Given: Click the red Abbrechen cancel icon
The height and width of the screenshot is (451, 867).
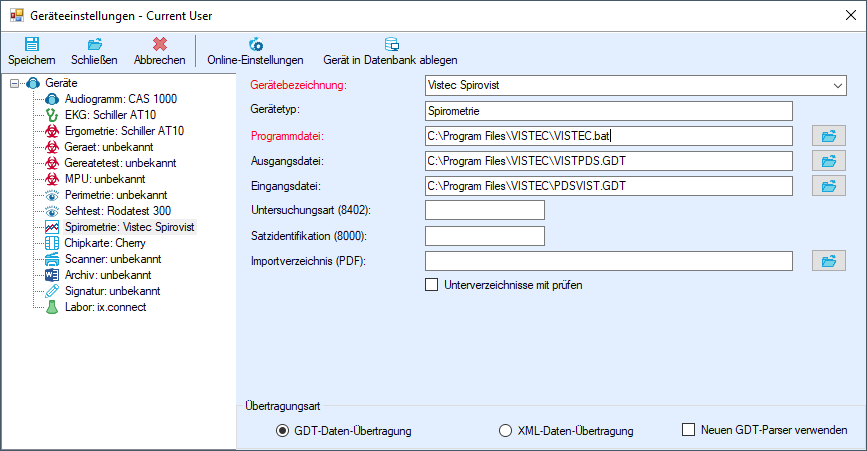Looking at the screenshot, I should [160, 44].
